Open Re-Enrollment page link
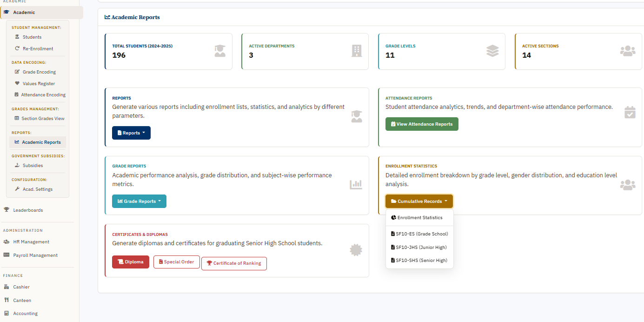644x322 pixels. pyautogui.click(x=38, y=48)
